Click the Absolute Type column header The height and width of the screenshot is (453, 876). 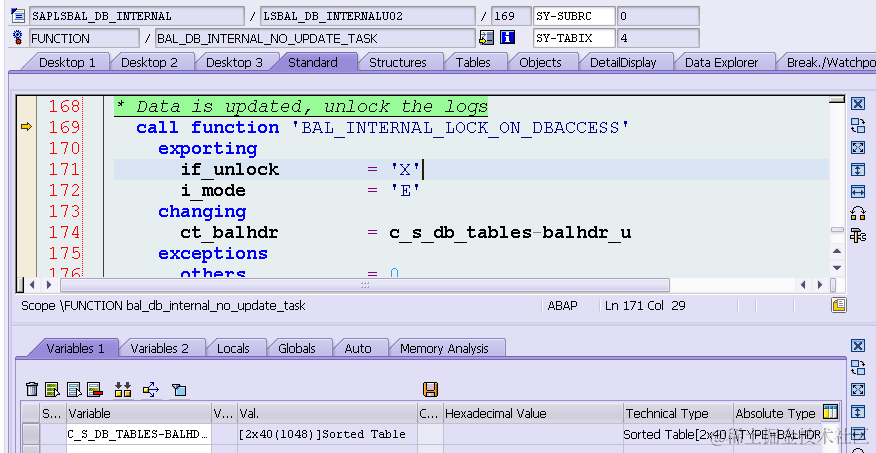(x=775, y=413)
